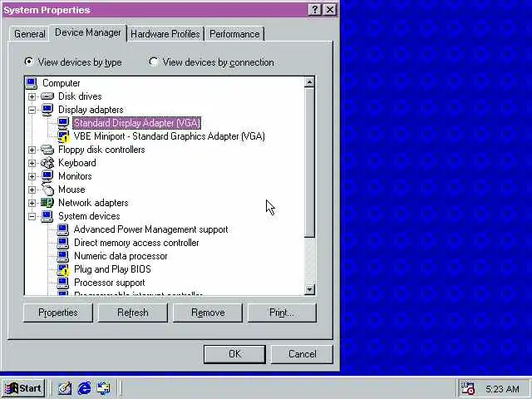Viewport: 532px width, 399px height.
Task: Click the device list scroll up arrow
Action: pos(309,82)
